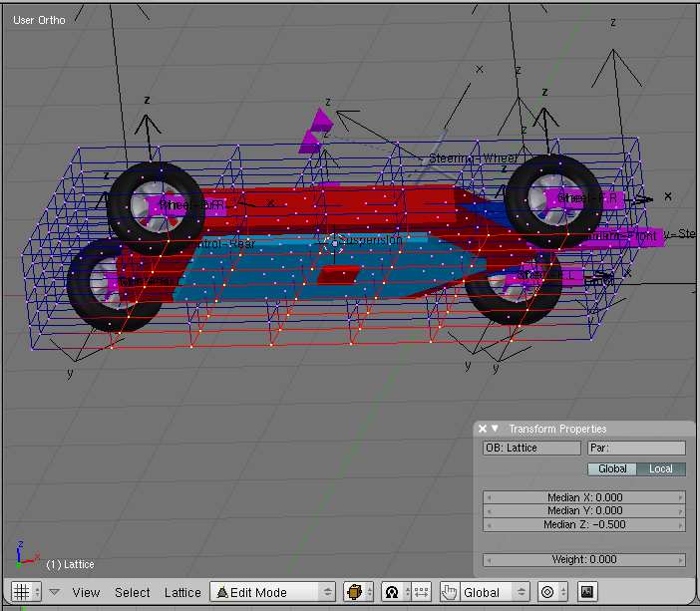Click the upper purple camera-shaped empty
The image size is (700, 611).
[321, 121]
